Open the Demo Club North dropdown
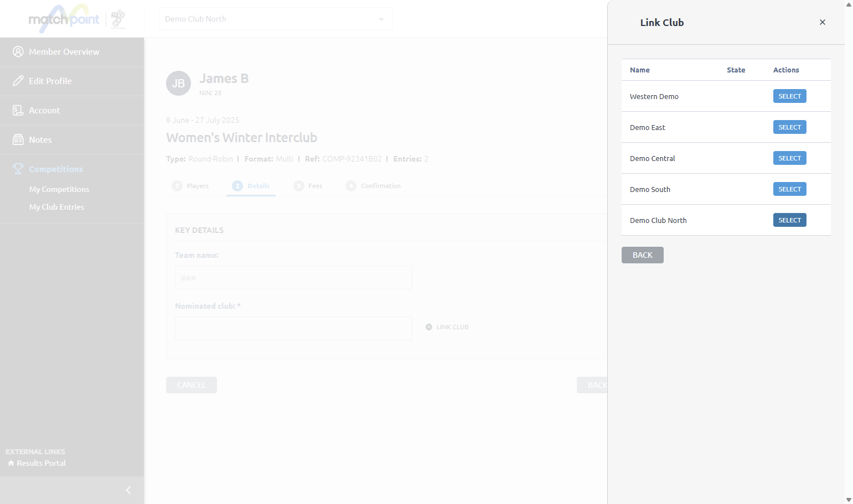Viewport: 853px width, 504px height. [x=276, y=19]
